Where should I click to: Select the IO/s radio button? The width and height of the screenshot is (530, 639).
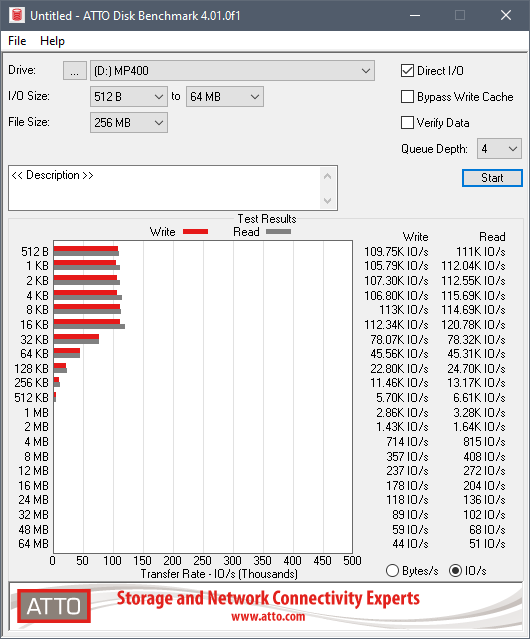tap(455, 571)
